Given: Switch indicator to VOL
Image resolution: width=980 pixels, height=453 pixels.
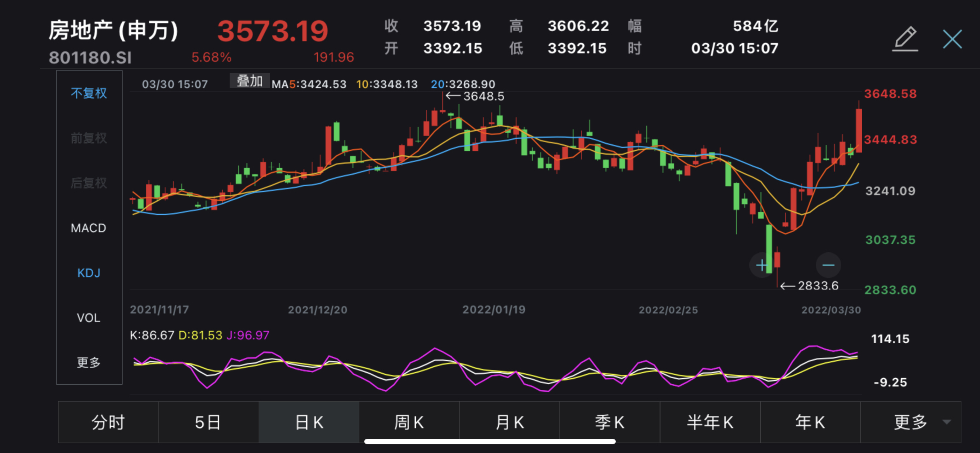Looking at the screenshot, I should [89, 318].
